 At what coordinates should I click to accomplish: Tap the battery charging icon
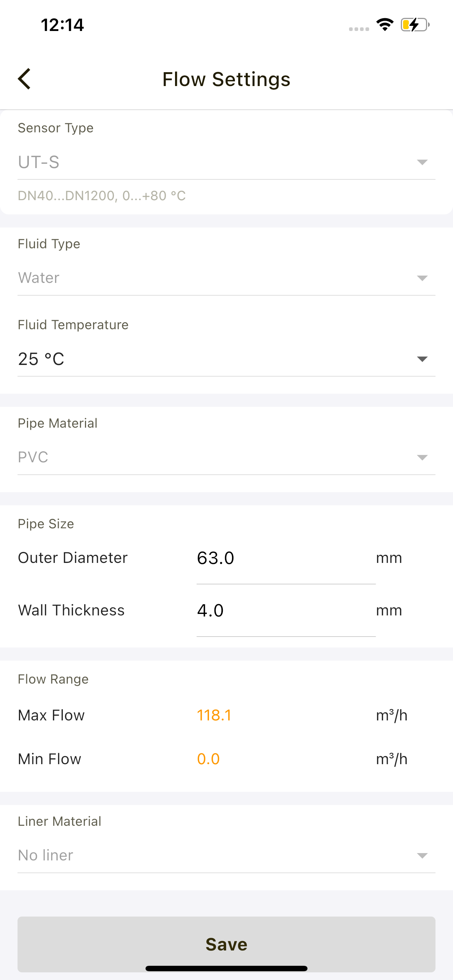tap(415, 25)
